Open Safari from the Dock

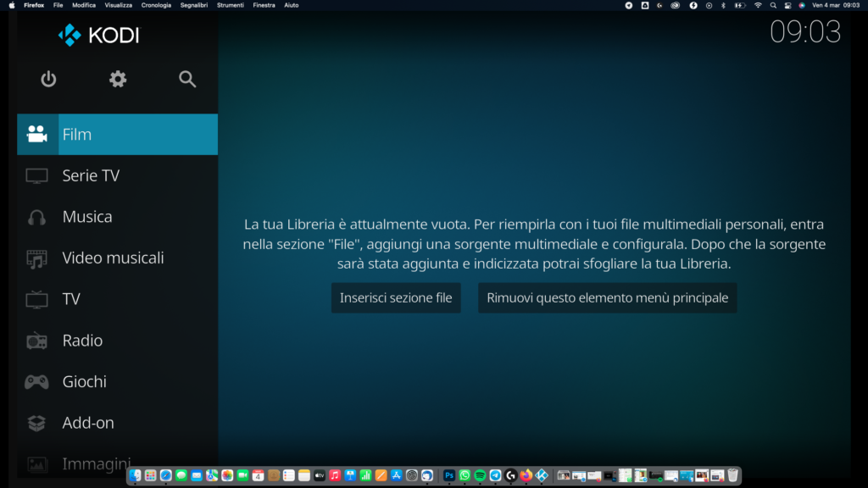tap(165, 475)
